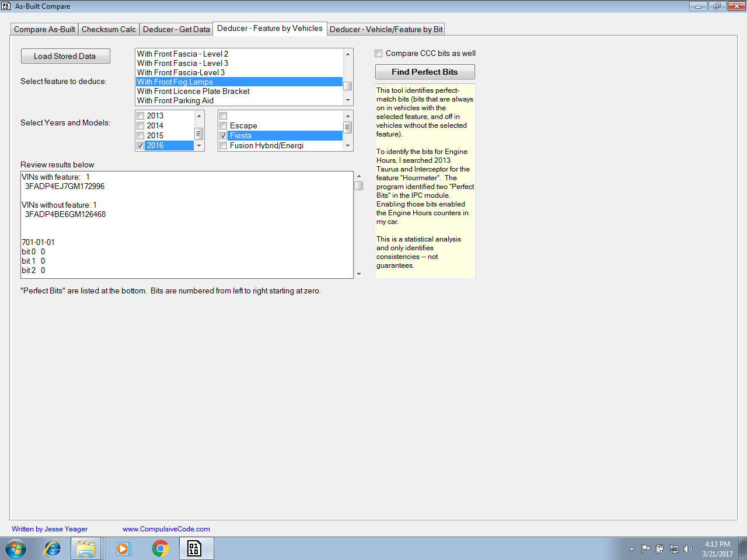Click the As-Built Compare taskbar icon
Screen dimensions: 747x560
tap(196, 548)
